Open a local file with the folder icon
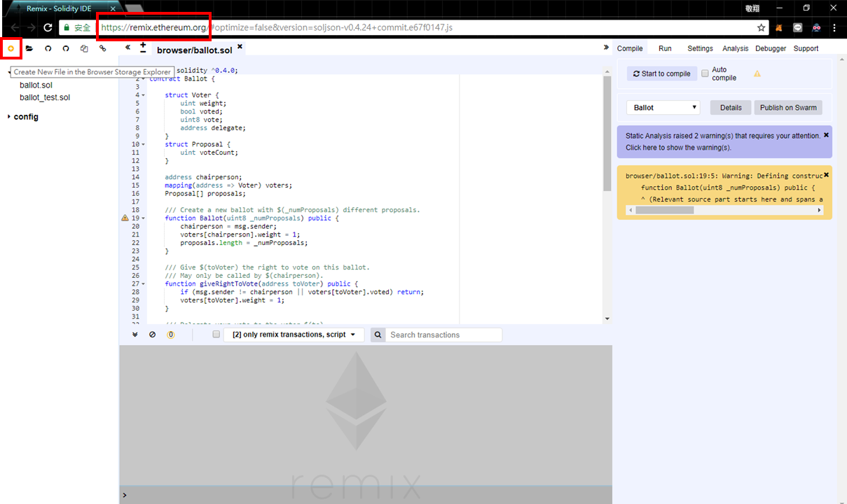This screenshot has width=847, height=504. click(29, 48)
